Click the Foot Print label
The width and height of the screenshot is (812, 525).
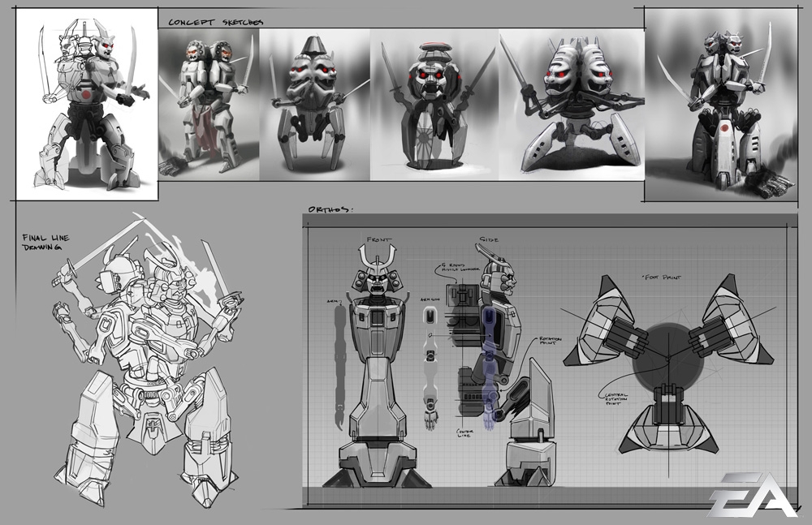coord(663,278)
